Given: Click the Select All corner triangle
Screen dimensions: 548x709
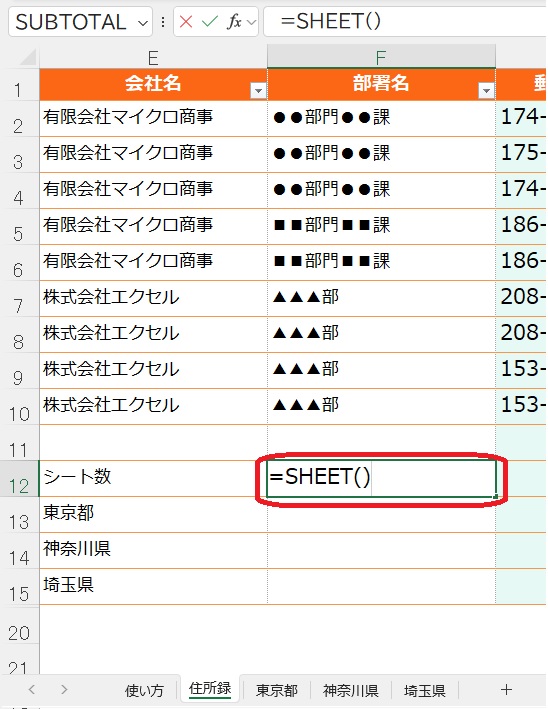Looking at the screenshot, I should 28,58.
